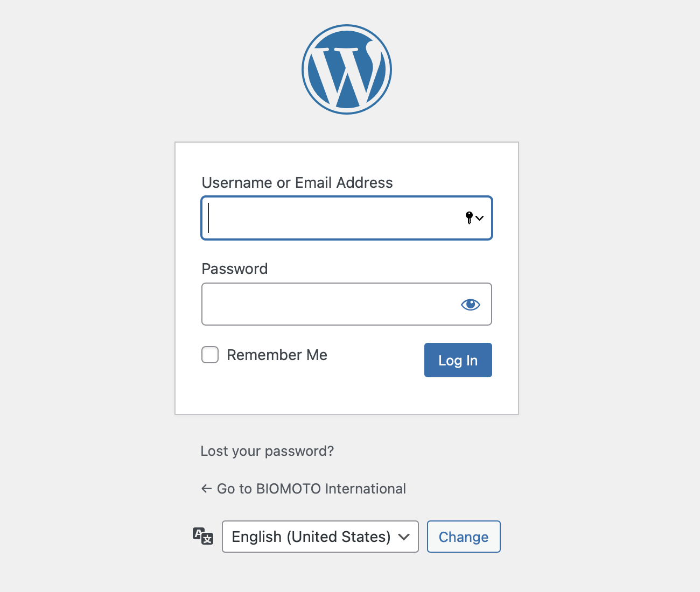Click the Remember Me label text
Screen dimensions: 700x592
tap(277, 355)
